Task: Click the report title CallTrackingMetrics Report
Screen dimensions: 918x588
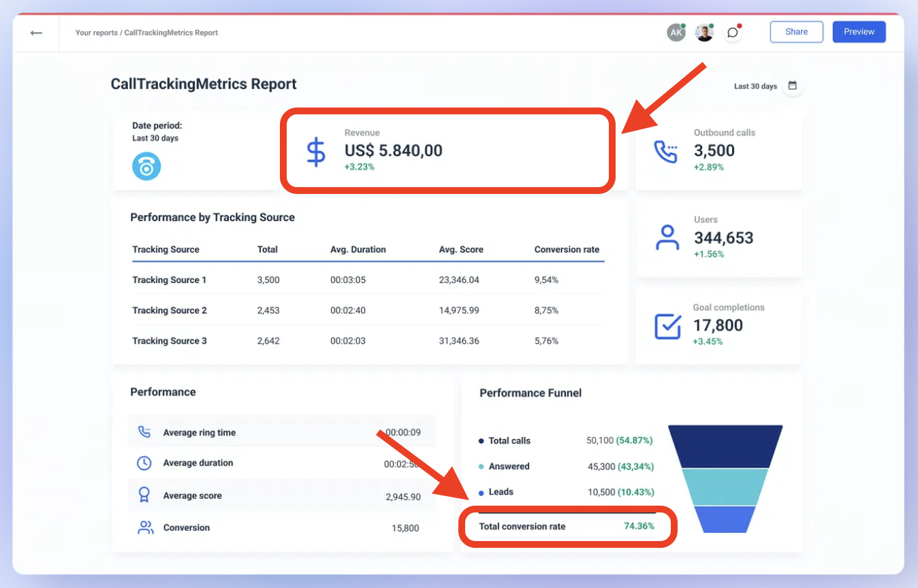Action: tap(204, 84)
